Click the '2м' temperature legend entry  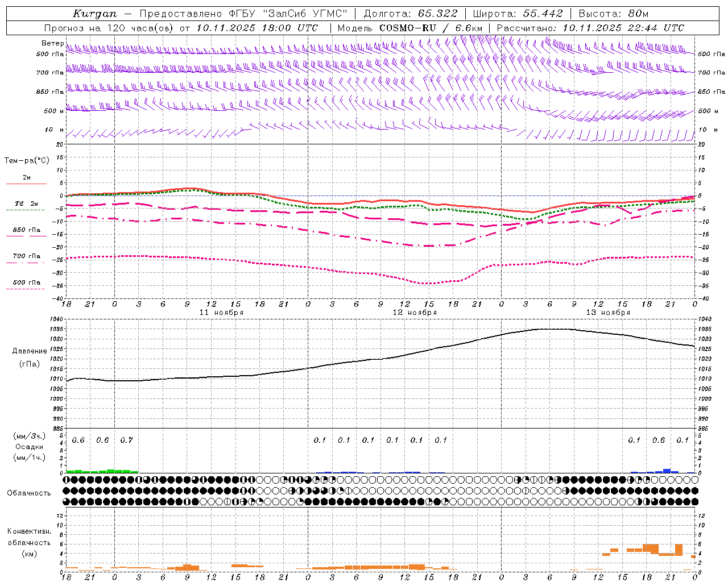coord(27,177)
